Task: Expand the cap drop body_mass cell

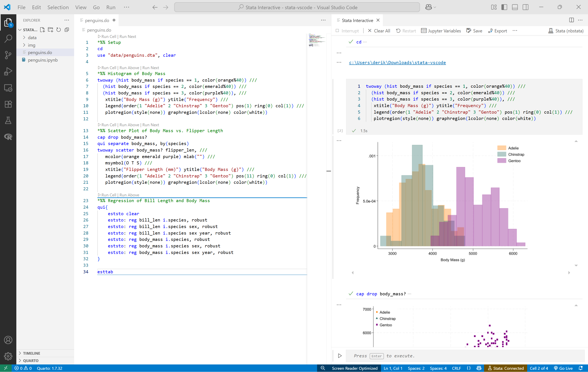Action: pyautogui.click(x=410, y=294)
